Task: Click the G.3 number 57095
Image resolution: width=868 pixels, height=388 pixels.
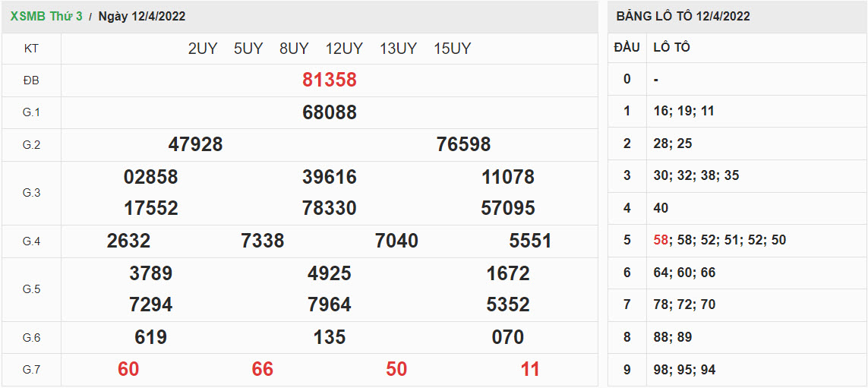Action: [x=507, y=208]
